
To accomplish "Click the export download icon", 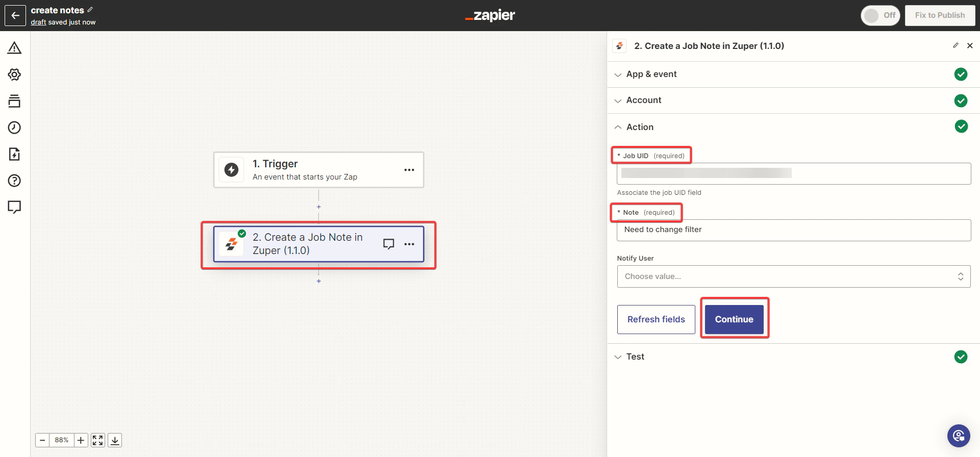I will pyautogui.click(x=115, y=440).
